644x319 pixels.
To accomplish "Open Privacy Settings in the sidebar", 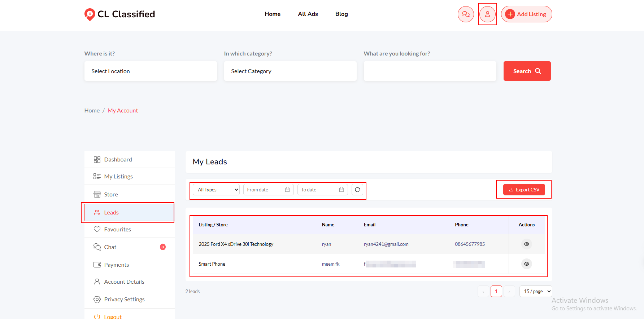I will click(x=130, y=299).
